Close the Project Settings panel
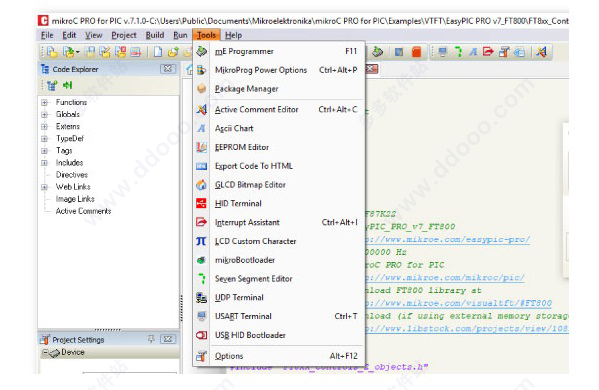 tap(168, 339)
